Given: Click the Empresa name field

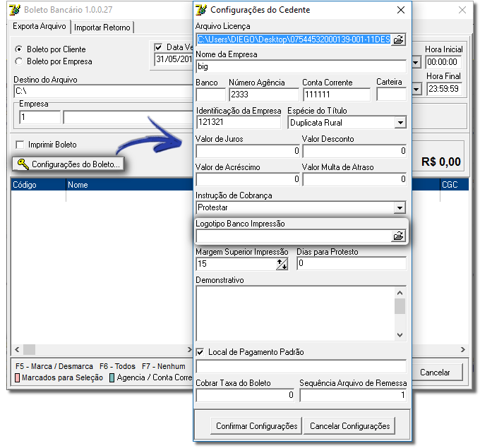Looking at the screenshot, I should pyautogui.click(x=128, y=117).
